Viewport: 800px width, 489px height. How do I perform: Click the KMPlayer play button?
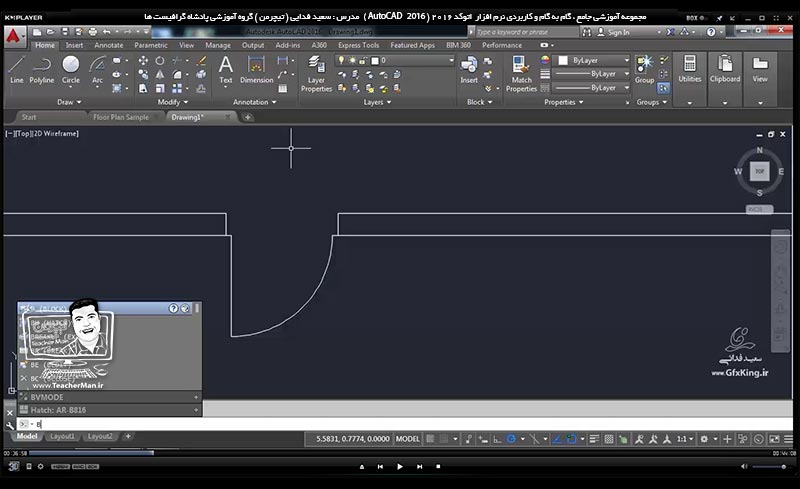(x=399, y=467)
